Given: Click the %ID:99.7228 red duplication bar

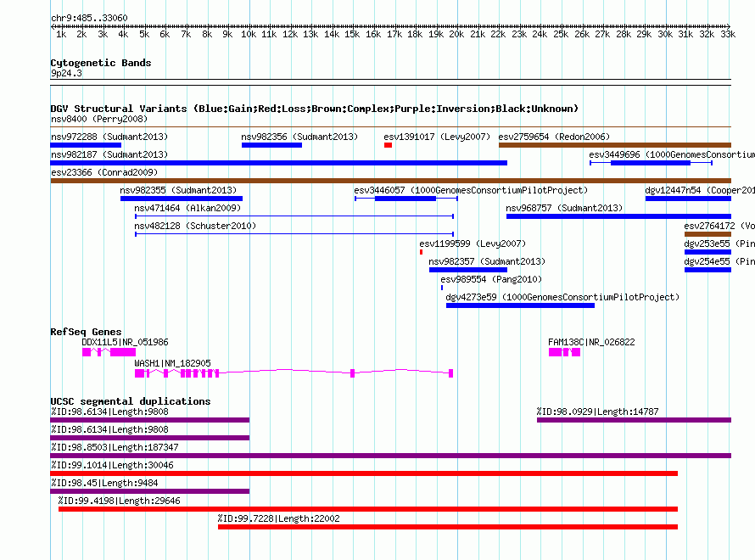Looking at the screenshot, I should click(448, 527).
